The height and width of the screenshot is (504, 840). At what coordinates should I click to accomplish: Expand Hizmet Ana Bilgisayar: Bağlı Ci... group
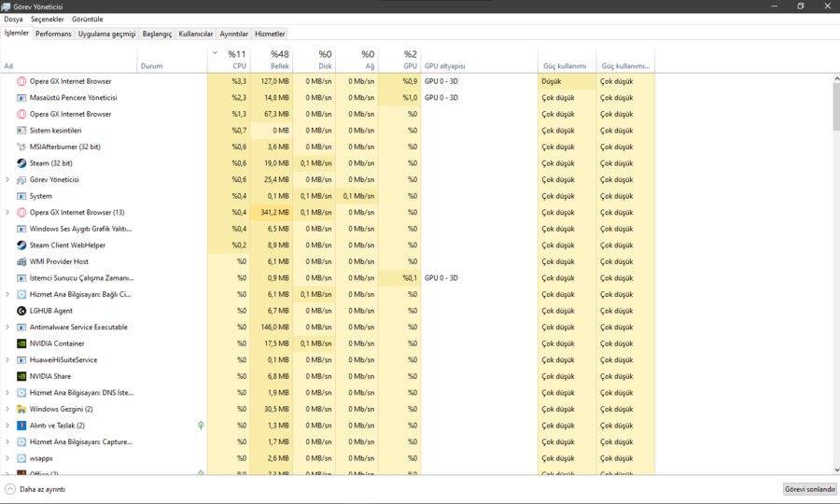click(7, 295)
